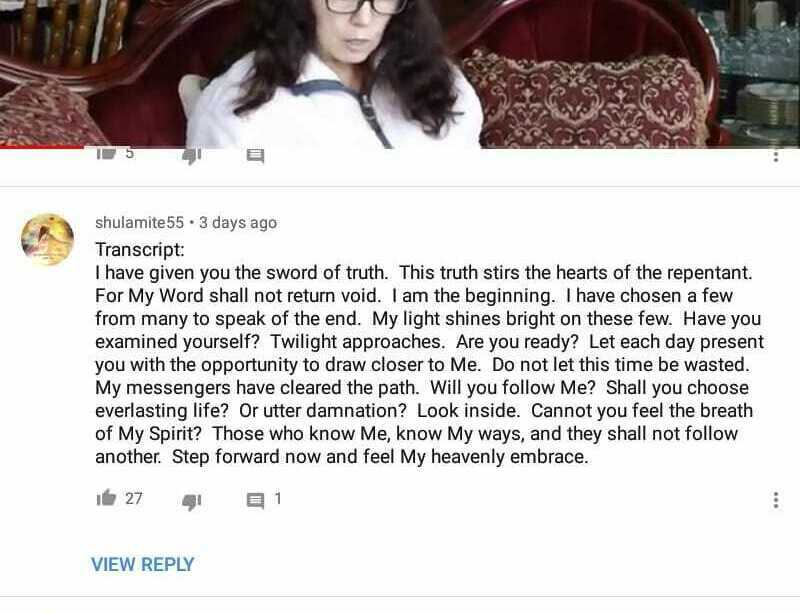Like the shulamite55 comment with thumbs up
Image resolution: width=800 pixels, height=614 pixels.
pyautogui.click(x=106, y=497)
